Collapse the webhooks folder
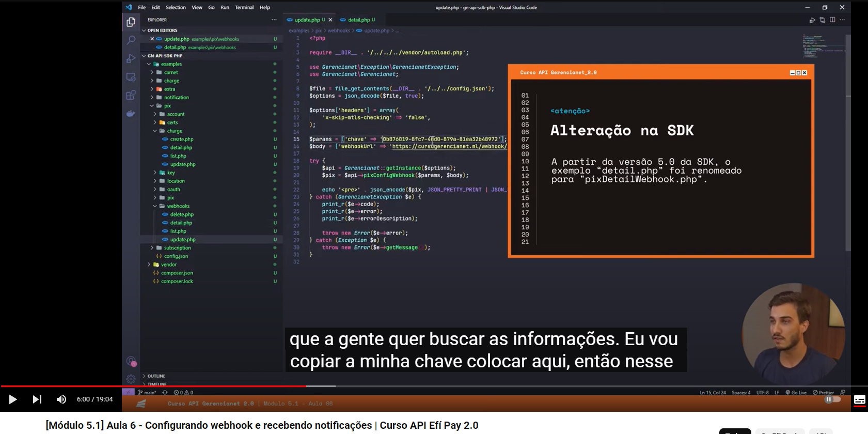 pos(178,206)
